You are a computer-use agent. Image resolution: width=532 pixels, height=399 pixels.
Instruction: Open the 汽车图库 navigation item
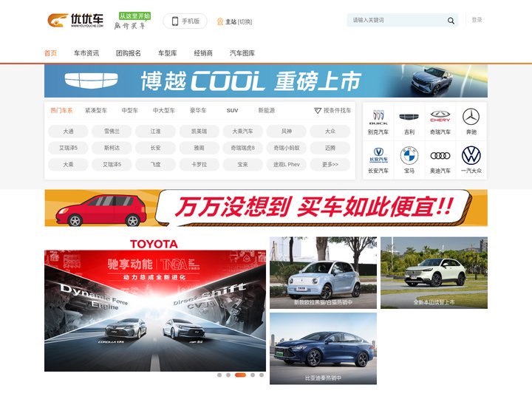(x=242, y=53)
